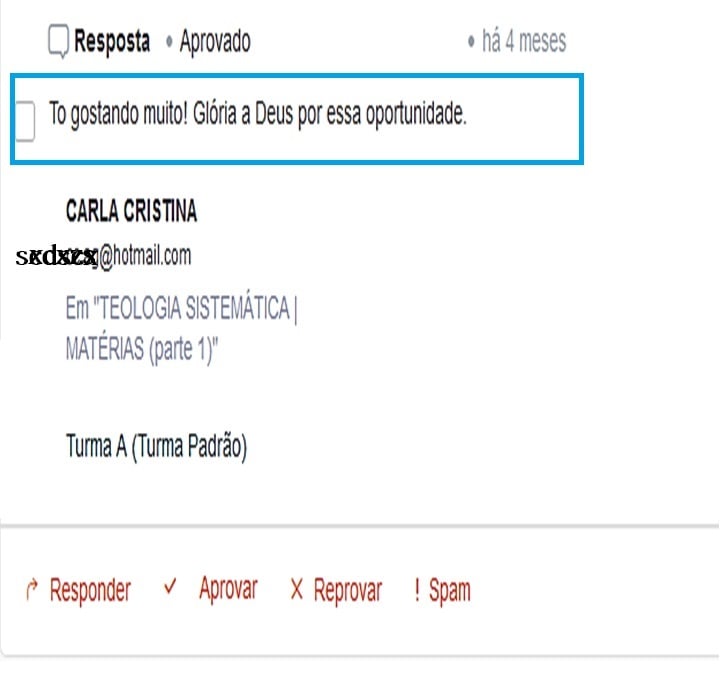
Task: Click the Resposta speech bubble icon
Action: pos(58,41)
